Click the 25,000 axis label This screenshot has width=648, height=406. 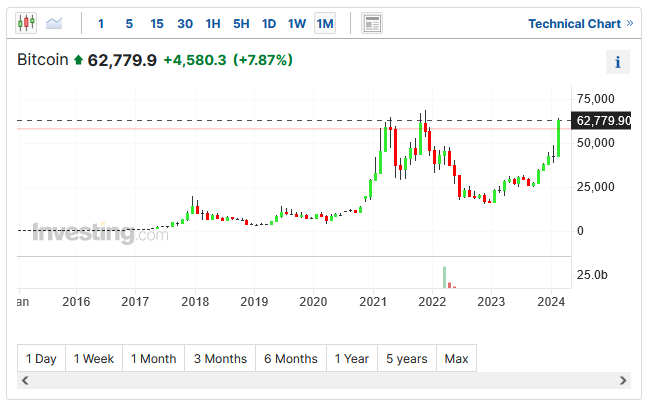(x=596, y=187)
